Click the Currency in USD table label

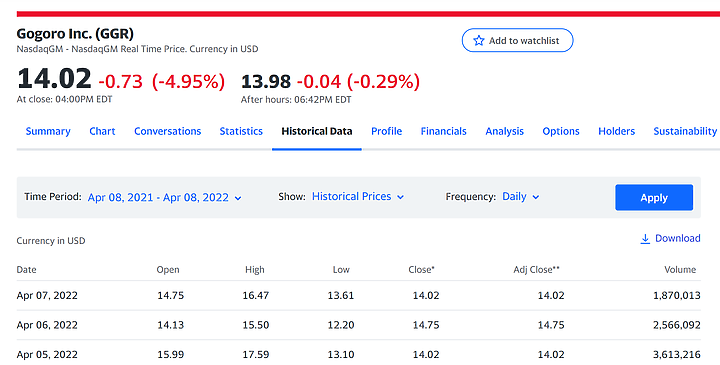51,241
